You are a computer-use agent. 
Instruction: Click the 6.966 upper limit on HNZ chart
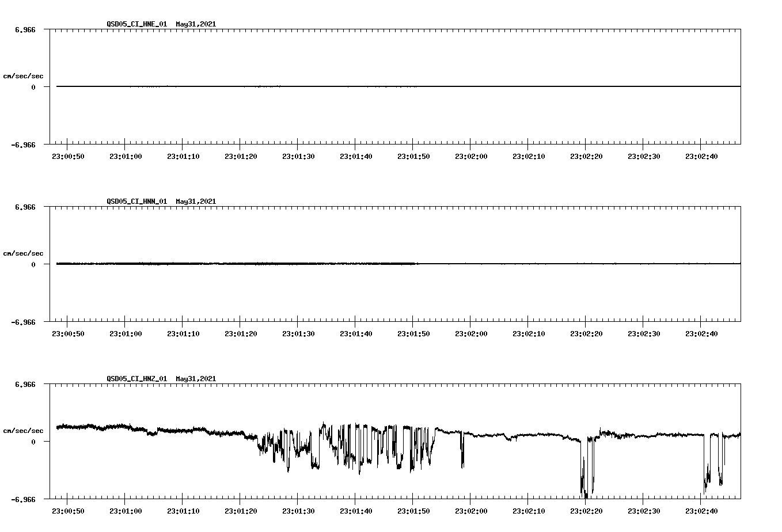point(25,384)
